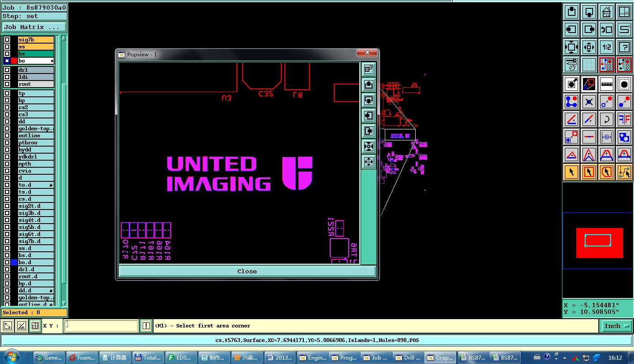Select the ruler measure tool
The image size is (634, 364).
pos(607,84)
